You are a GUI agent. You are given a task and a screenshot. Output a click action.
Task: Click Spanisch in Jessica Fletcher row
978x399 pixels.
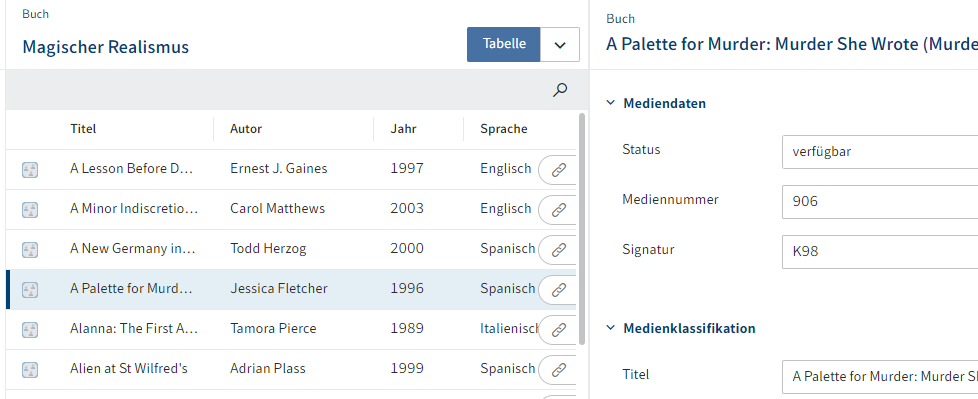tap(508, 289)
